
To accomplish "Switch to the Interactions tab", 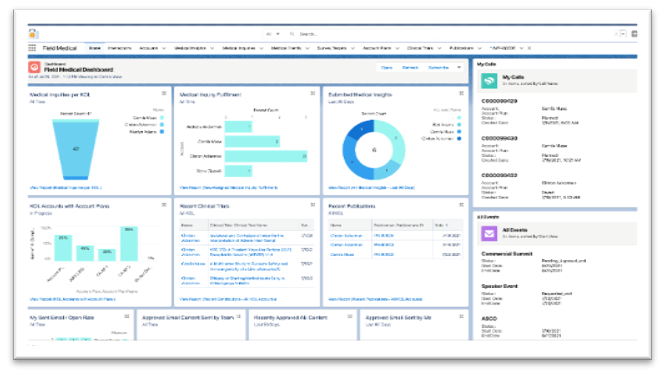I will [120, 48].
